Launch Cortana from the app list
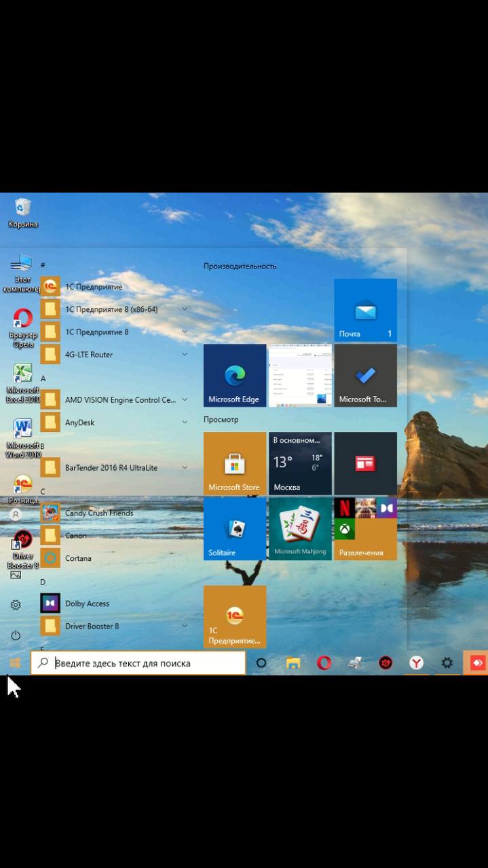This screenshot has width=488, height=868. coord(114,558)
